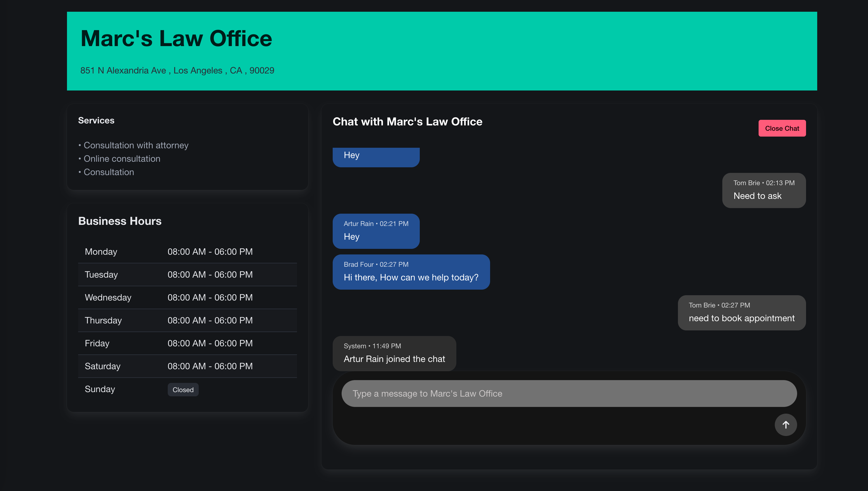Type in the message input field
The width and height of the screenshot is (868, 491).
pos(569,394)
